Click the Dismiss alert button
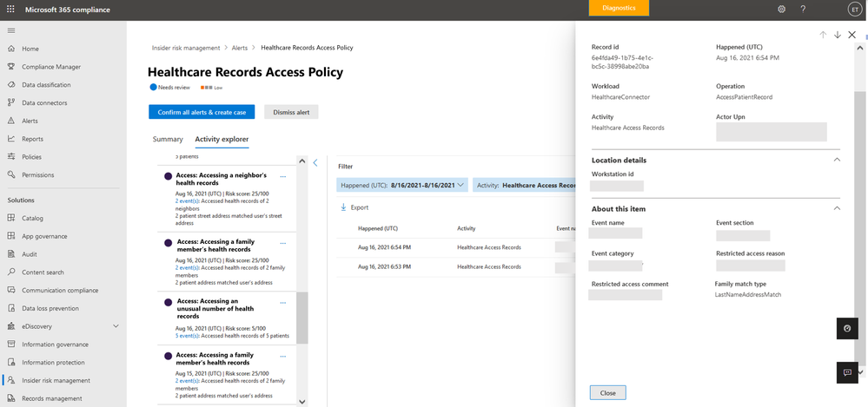Viewport: 868px width, 407px height. (291, 112)
